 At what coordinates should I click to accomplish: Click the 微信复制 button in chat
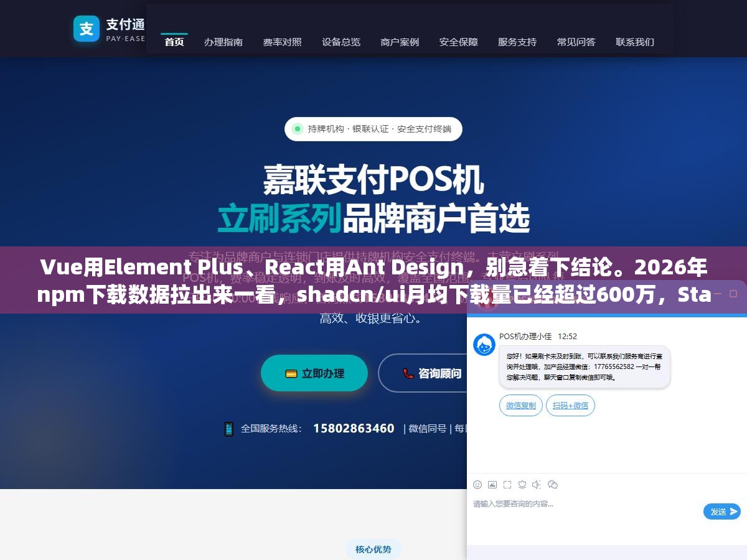pos(521,406)
